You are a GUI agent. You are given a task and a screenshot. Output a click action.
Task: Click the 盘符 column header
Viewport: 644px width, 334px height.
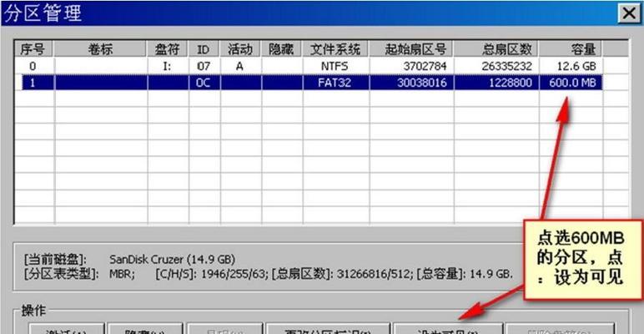(x=168, y=49)
